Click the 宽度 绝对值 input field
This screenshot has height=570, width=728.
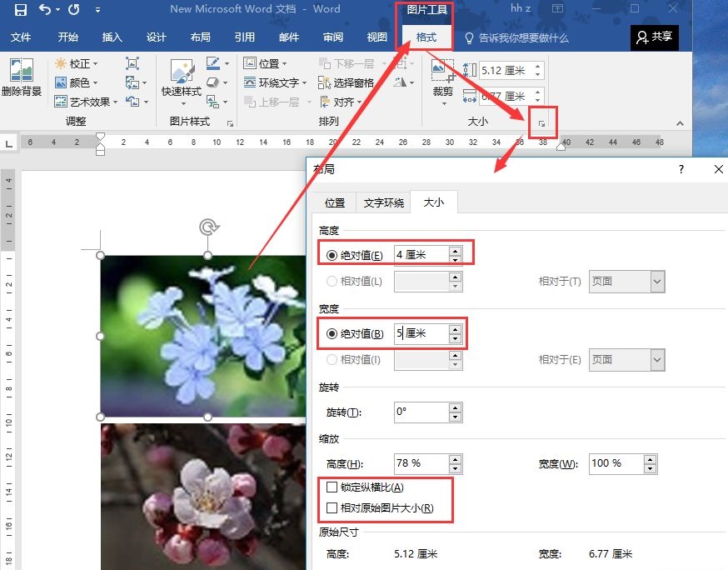421,333
